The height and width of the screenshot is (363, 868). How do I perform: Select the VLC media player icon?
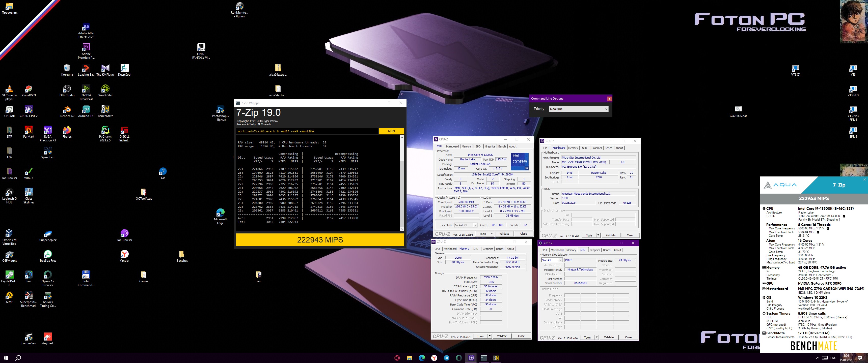pos(9,93)
